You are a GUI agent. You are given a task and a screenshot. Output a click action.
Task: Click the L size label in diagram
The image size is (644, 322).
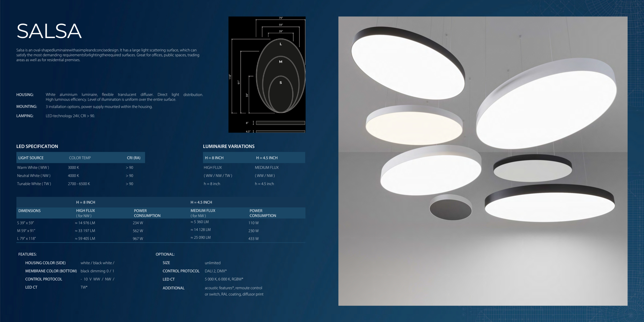point(281,44)
